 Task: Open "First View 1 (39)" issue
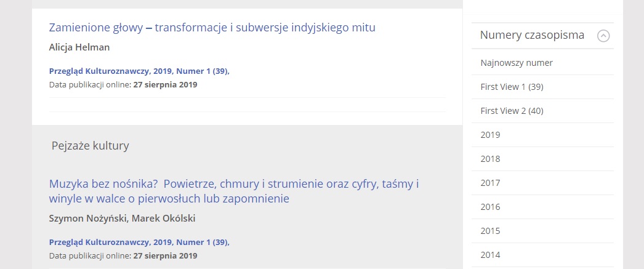click(512, 87)
